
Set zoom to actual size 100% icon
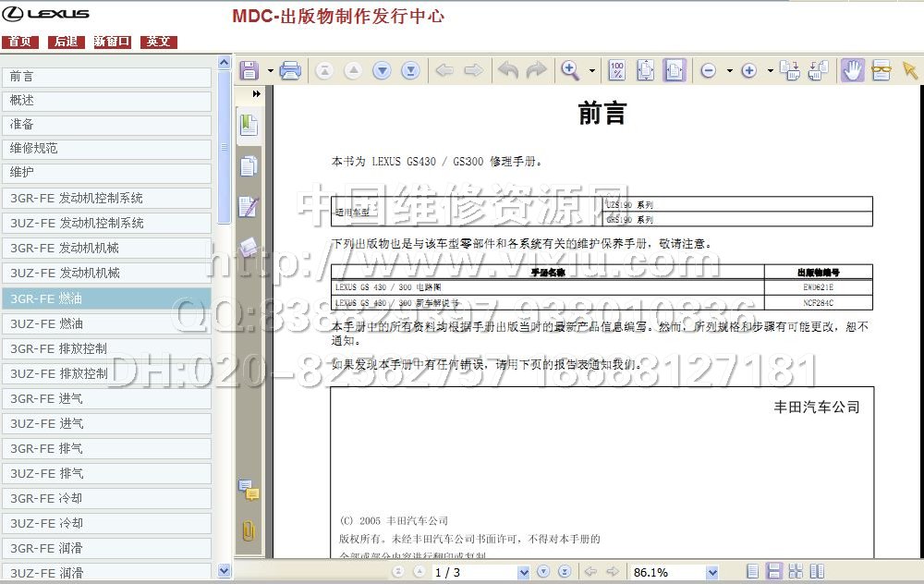pyautogui.click(x=617, y=70)
